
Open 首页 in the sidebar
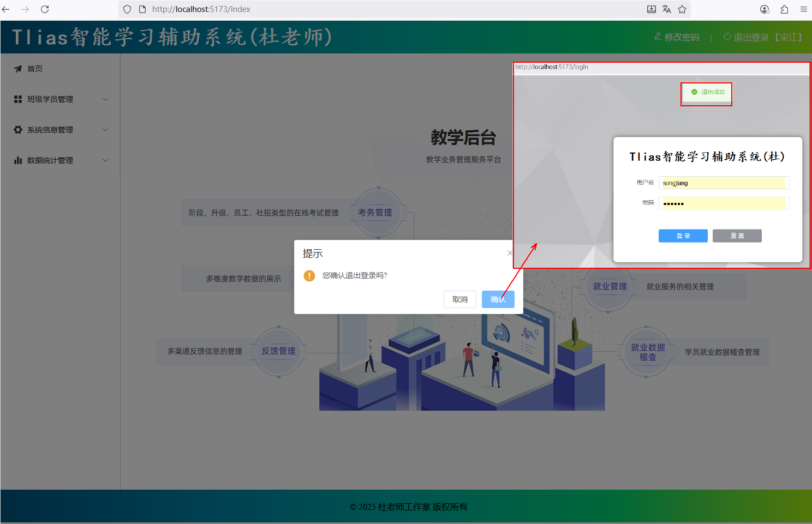pyautogui.click(x=35, y=69)
